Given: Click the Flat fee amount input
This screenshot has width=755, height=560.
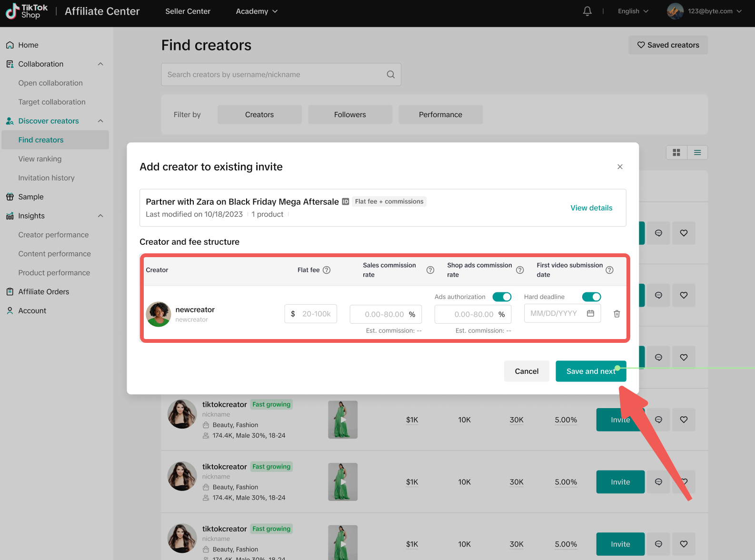Looking at the screenshot, I should 316,314.
